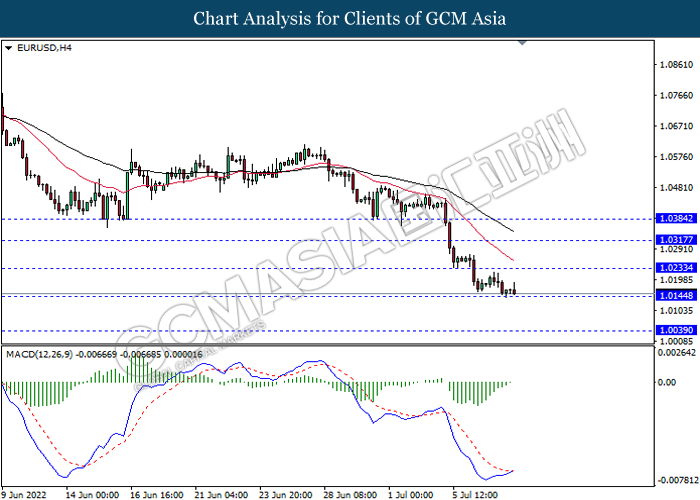
Task: Click the 28 Jun 08:00 time label
Action: (x=350, y=495)
